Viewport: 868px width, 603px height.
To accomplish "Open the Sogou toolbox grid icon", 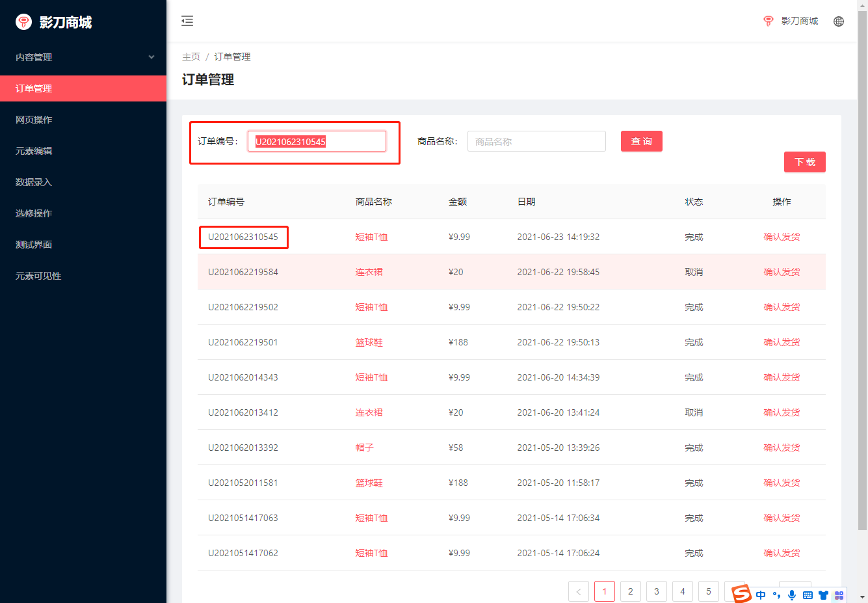I will click(839, 595).
